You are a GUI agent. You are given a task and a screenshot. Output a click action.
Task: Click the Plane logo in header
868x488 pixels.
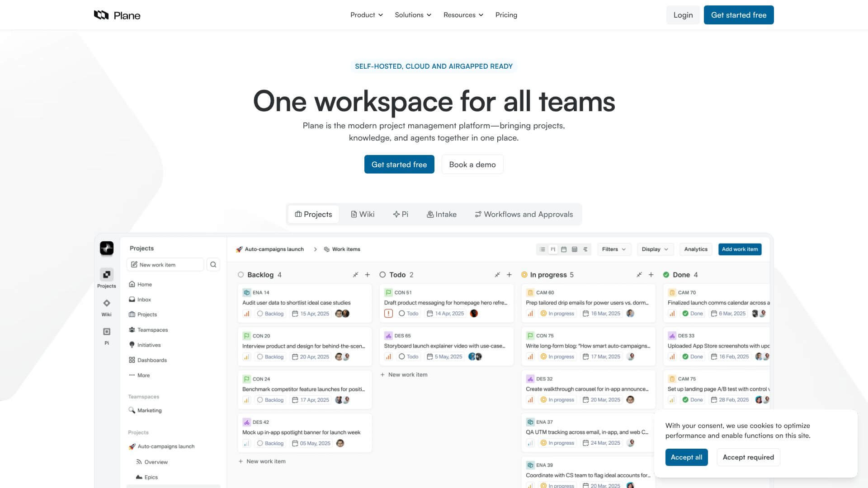tap(117, 15)
